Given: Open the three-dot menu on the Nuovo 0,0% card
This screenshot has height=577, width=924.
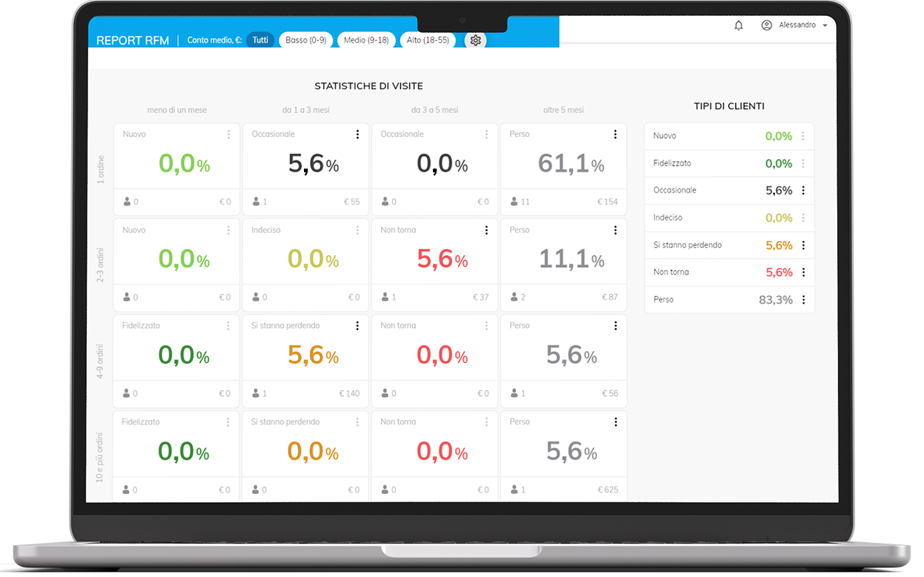Looking at the screenshot, I should click(229, 134).
